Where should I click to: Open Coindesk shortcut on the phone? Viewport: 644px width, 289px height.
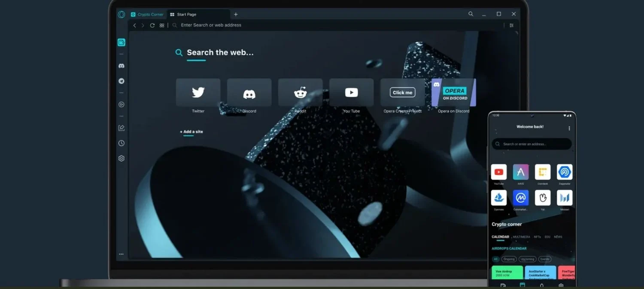(543, 172)
